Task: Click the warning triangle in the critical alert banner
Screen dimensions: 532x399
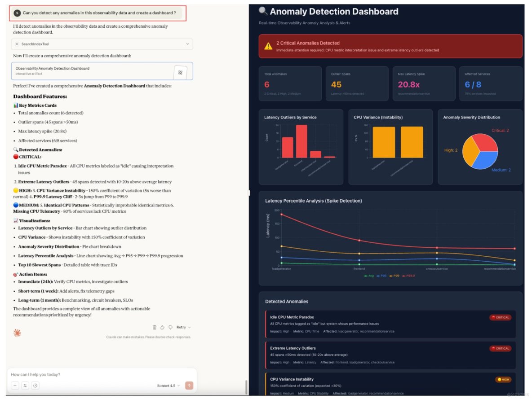Action: coord(269,46)
